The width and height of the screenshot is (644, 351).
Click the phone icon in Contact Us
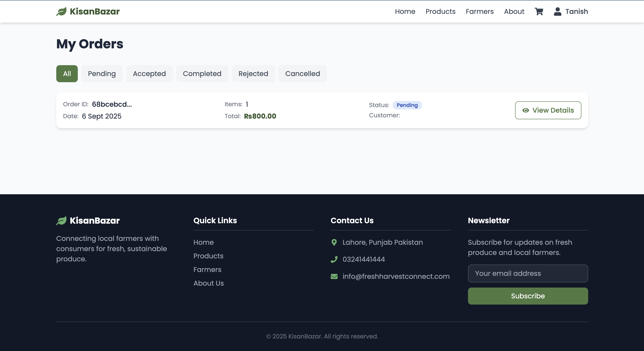click(x=334, y=259)
